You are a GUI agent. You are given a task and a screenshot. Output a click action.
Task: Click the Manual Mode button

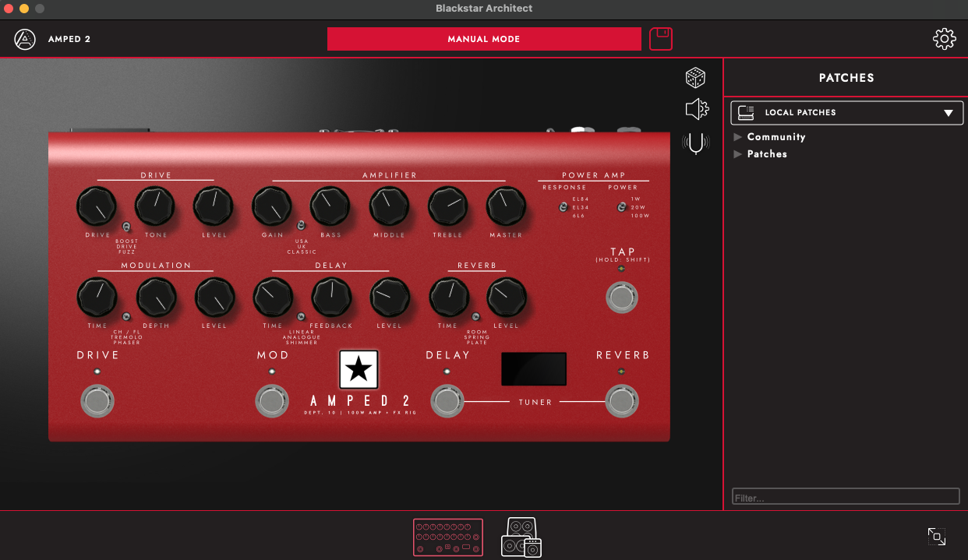484,39
